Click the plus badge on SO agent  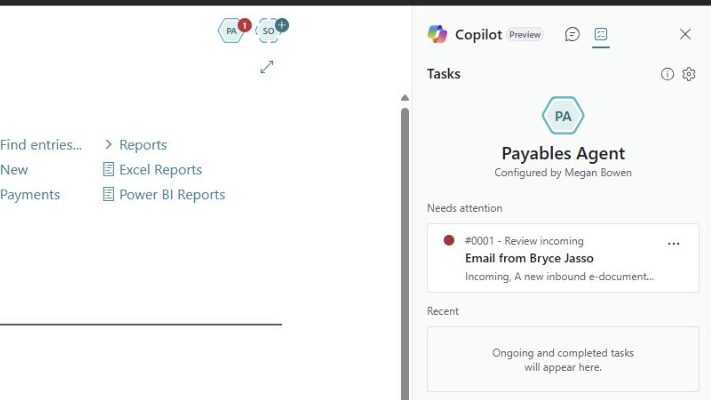coord(282,25)
